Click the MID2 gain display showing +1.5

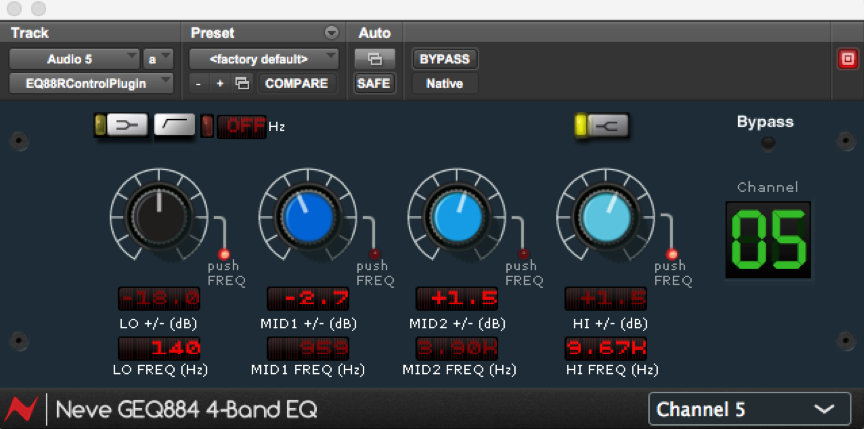[x=457, y=298]
